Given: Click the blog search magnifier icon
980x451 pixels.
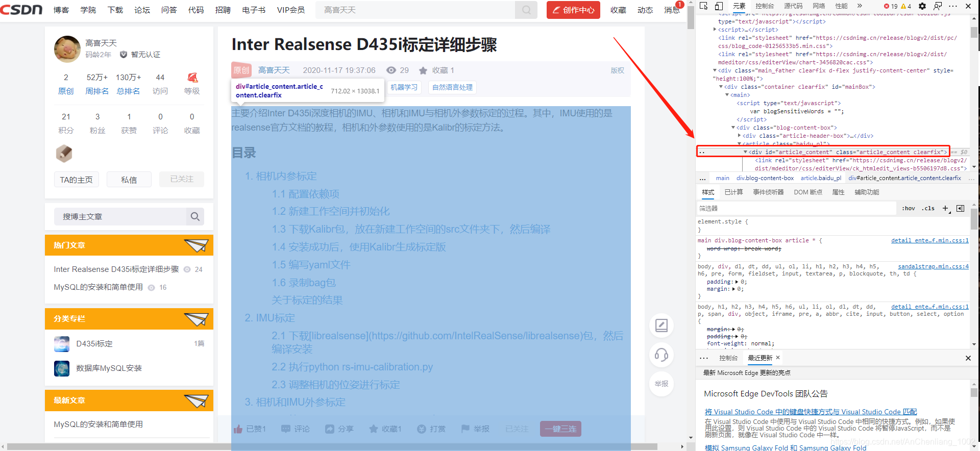Looking at the screenshot, I should [x=195, y=216].
